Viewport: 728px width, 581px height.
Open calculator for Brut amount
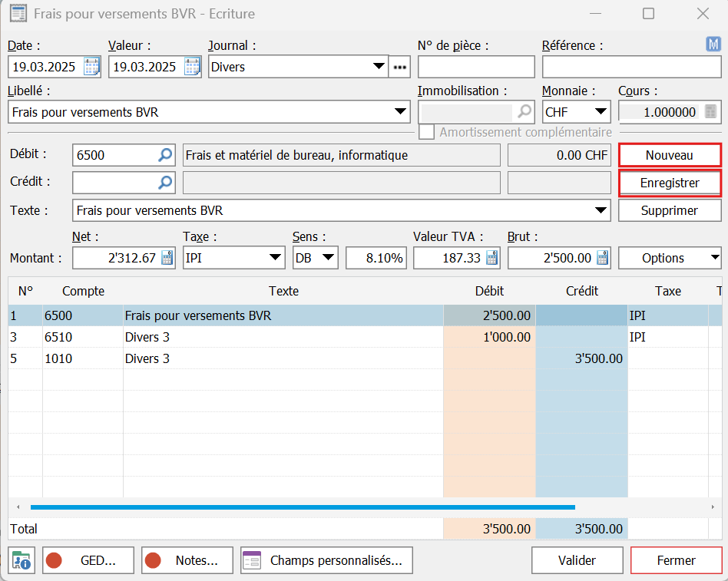click(x=602, y=259)
